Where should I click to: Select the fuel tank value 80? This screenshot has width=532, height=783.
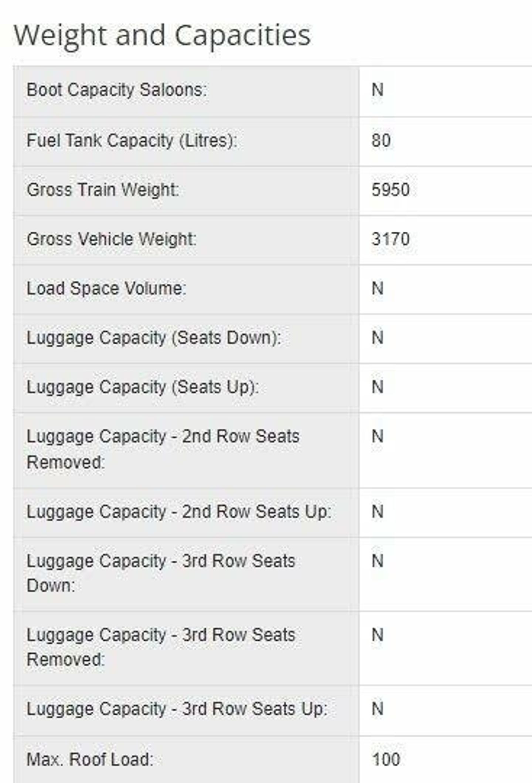point(381,141)
